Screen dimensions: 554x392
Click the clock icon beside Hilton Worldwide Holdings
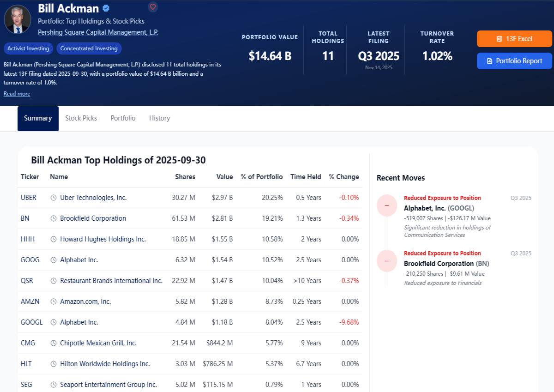(x=54, y=364)
